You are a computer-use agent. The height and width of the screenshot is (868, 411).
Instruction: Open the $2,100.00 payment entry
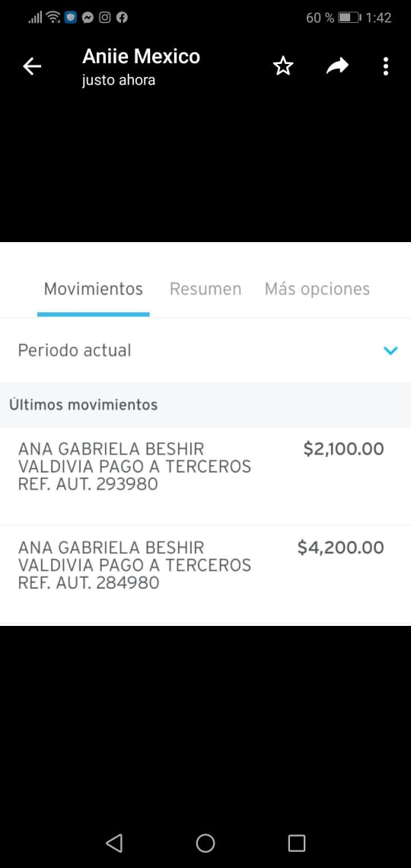tap(205, 476)
